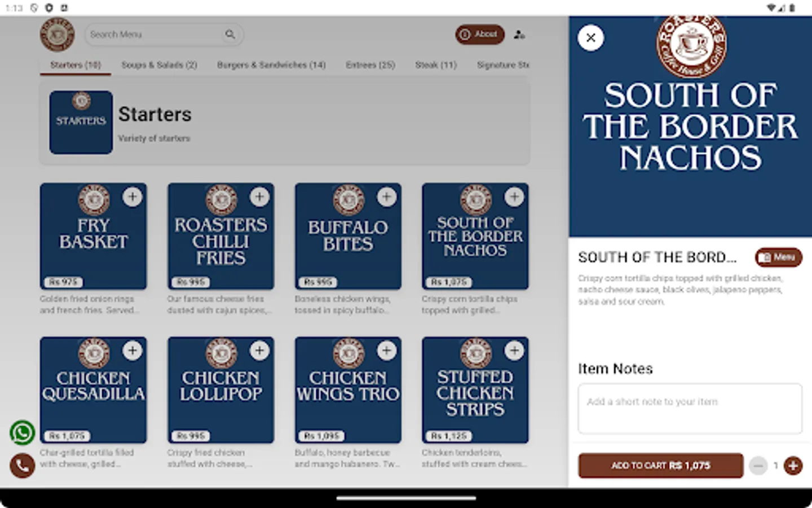
Task: Click the Roasters logo in the header
Action: pos(57,34)
